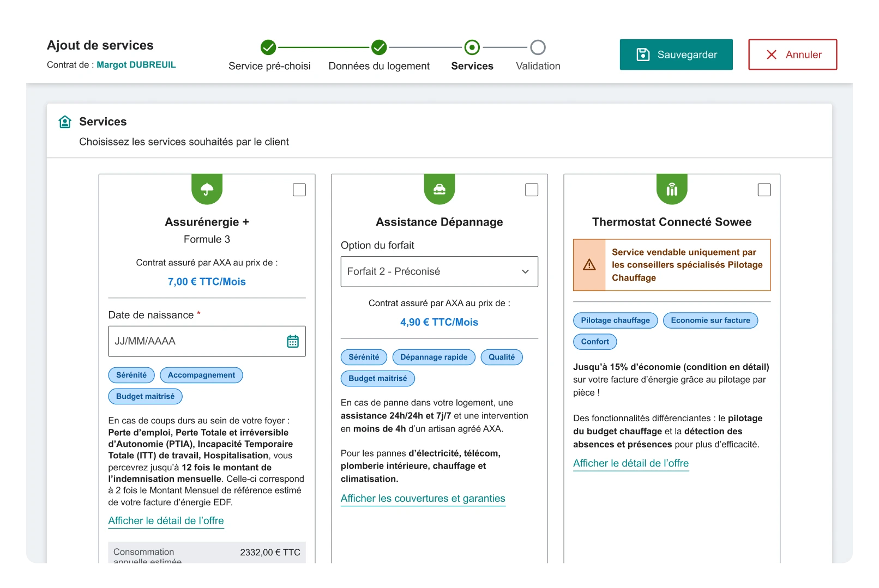This screenshot has height=588, width=879.
Task: Go to Données du logement step label
Action: (x=379, y=66)
